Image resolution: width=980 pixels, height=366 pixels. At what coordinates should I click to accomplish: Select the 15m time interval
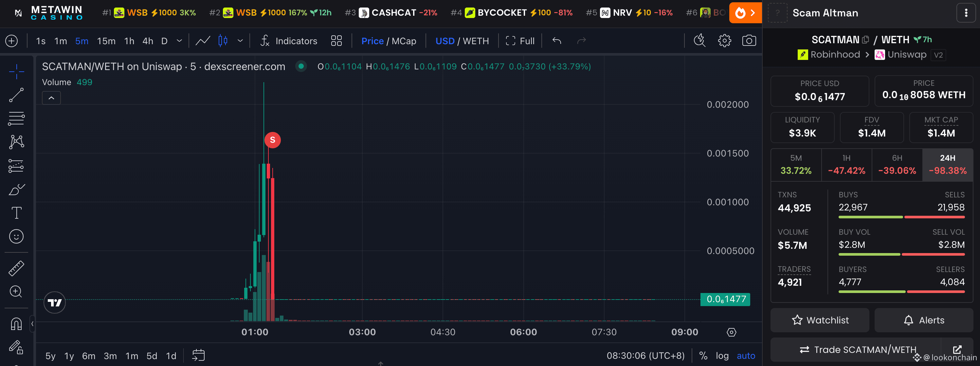[x=106, y=41]
